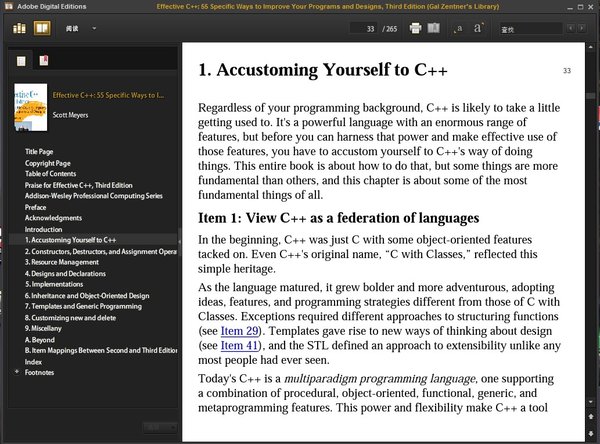Open the reading options dropdown arrow
Screen dimensions: 600x444
[94, 28]
